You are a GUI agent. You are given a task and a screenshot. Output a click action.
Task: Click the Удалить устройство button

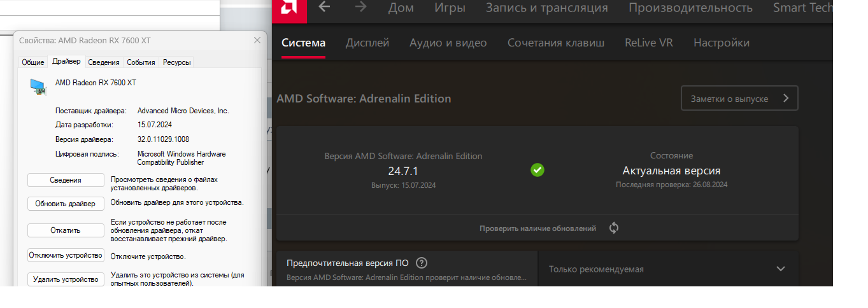(x=66, y=279)
